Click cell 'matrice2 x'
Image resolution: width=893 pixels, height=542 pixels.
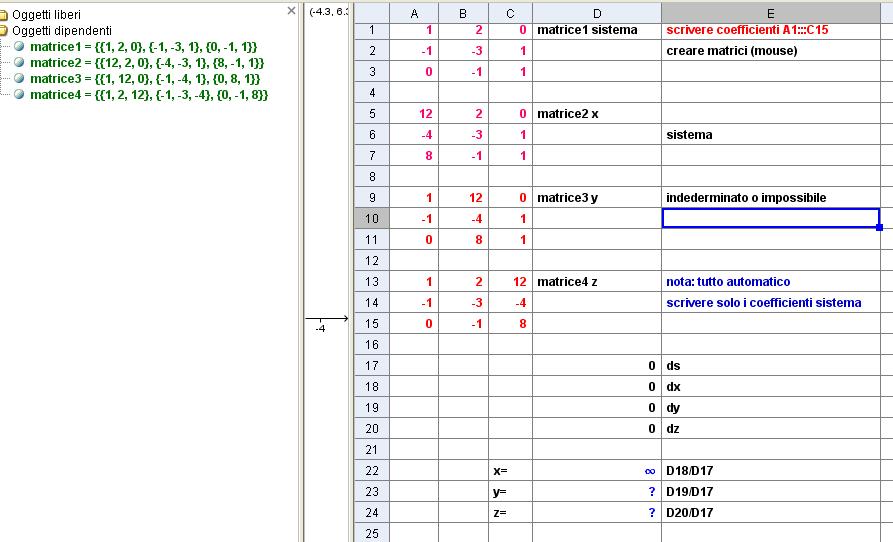coord(597,114)
